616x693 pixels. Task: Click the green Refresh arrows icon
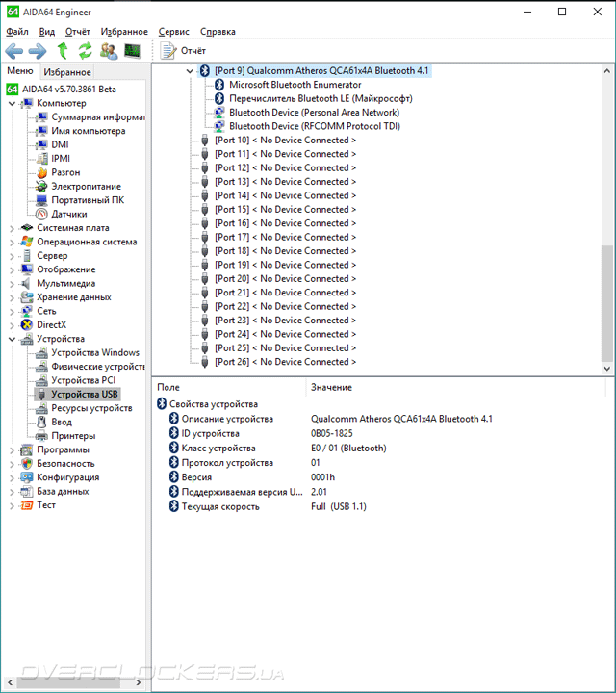(x=85, y=51)
